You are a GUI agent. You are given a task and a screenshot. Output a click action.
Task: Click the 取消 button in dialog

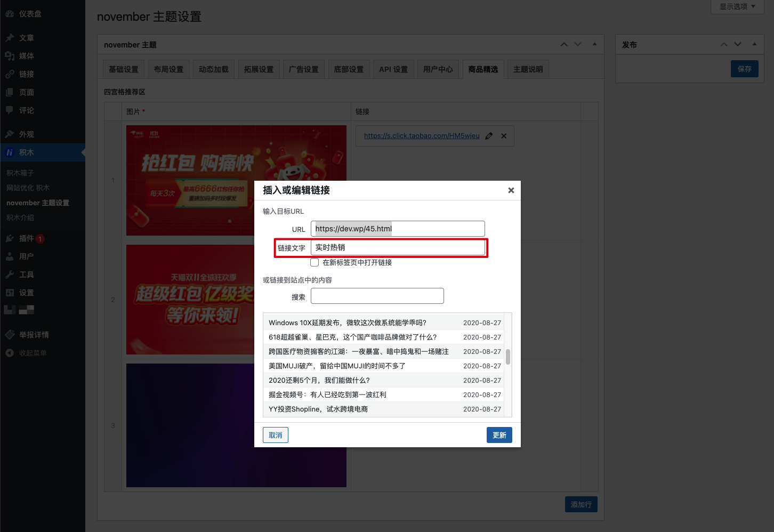[276, 435]
